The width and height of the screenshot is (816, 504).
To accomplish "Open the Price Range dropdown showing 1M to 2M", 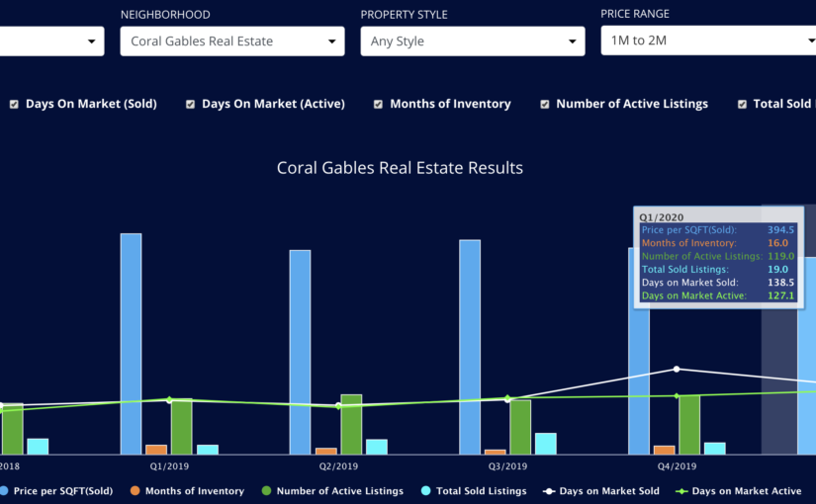I will coord(708,41).
